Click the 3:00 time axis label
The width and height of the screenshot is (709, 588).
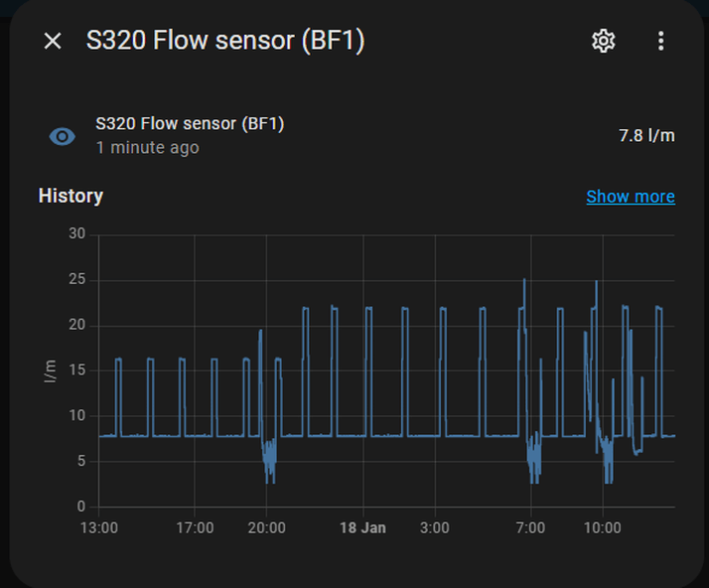click(x=434, y=528)
